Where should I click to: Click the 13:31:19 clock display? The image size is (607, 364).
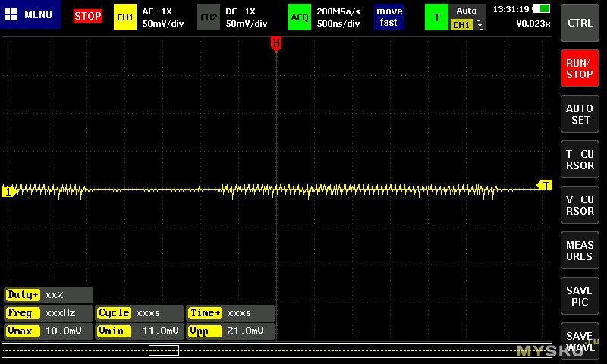511,9
